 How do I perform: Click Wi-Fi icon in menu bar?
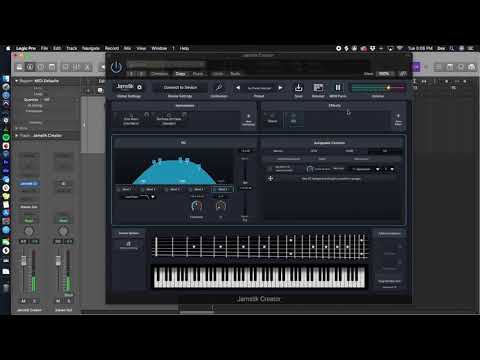pos(399,48)
